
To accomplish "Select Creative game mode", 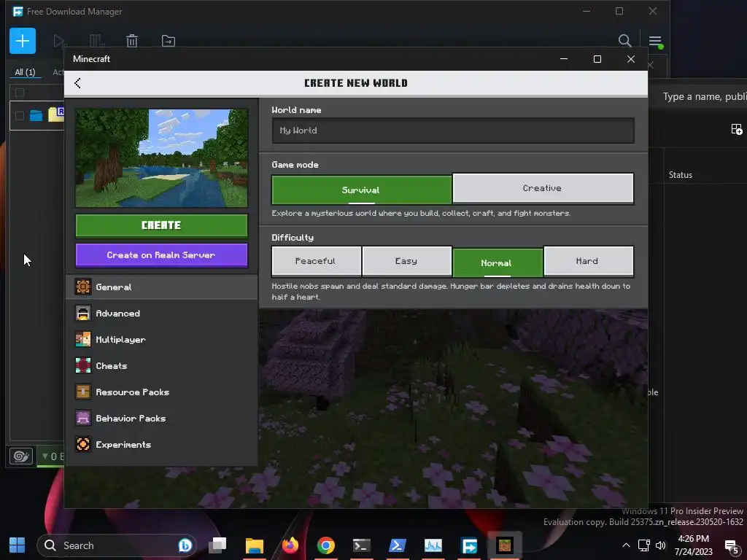I will click(x=543, y=188).
